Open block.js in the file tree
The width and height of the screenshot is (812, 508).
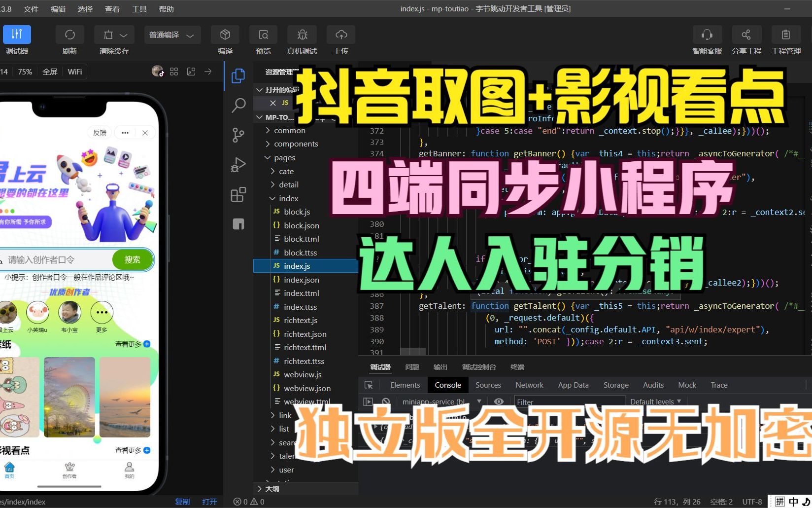297,212
